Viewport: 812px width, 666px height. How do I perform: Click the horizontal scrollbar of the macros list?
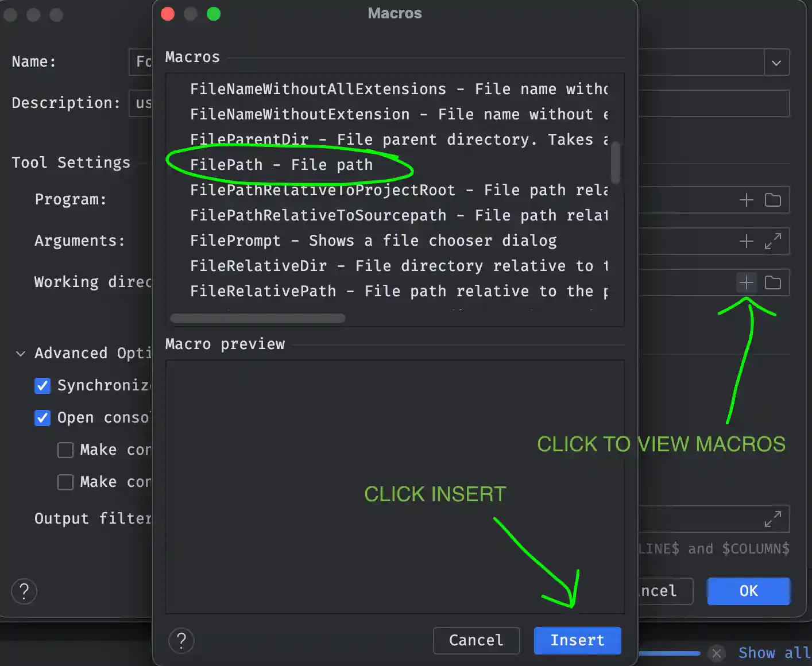point(258,318)
